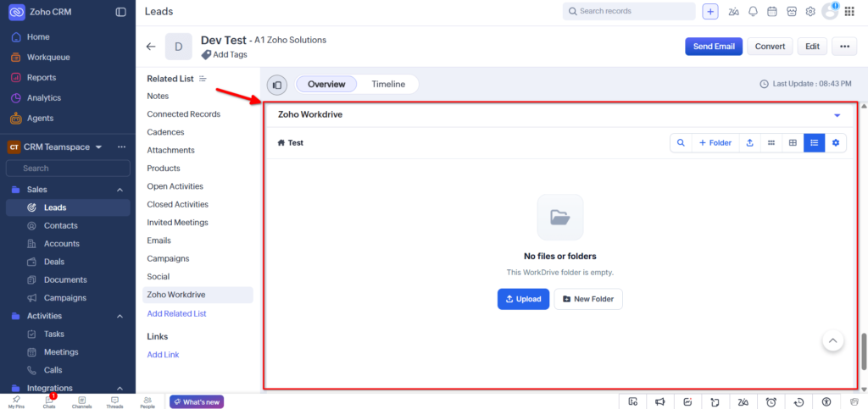Open the settings gear in top bar
Image resolution: width=868 pixels, height=409 pixels.
(810, 12)
